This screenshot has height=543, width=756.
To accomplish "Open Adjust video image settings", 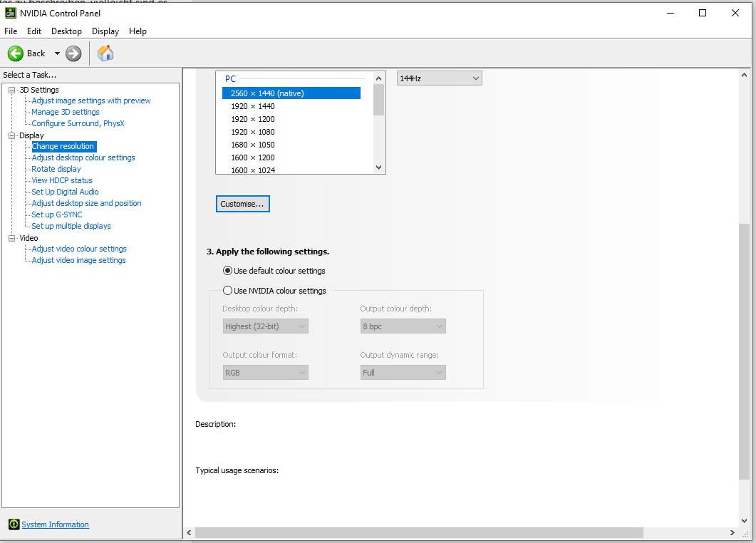I will pyautogui.click(x=78, y=260).
